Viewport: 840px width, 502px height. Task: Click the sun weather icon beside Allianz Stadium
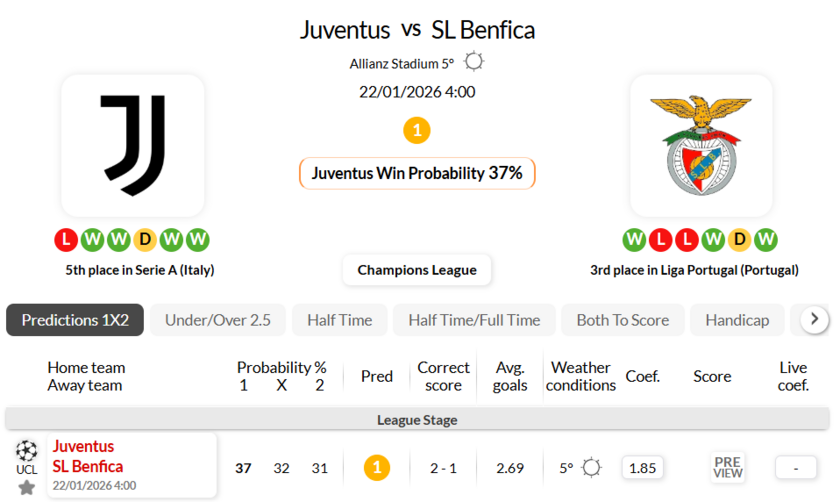pyautogui.click(x=474, y=62)
